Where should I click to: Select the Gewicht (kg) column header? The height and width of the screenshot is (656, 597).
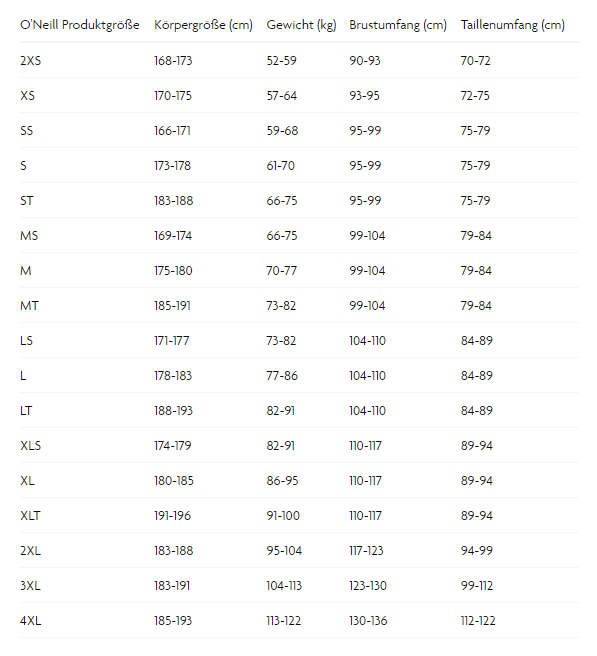point(301,25)
